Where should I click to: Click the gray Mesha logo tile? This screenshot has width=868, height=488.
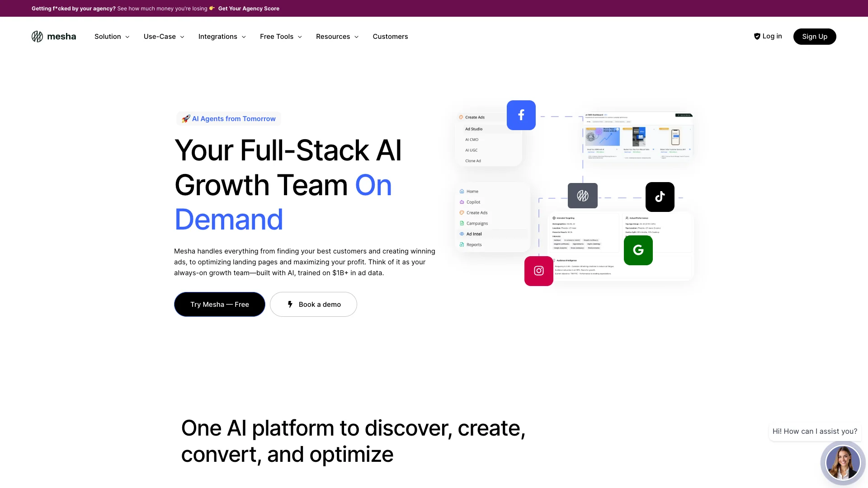pyautogui.click(x=582, y=196)
